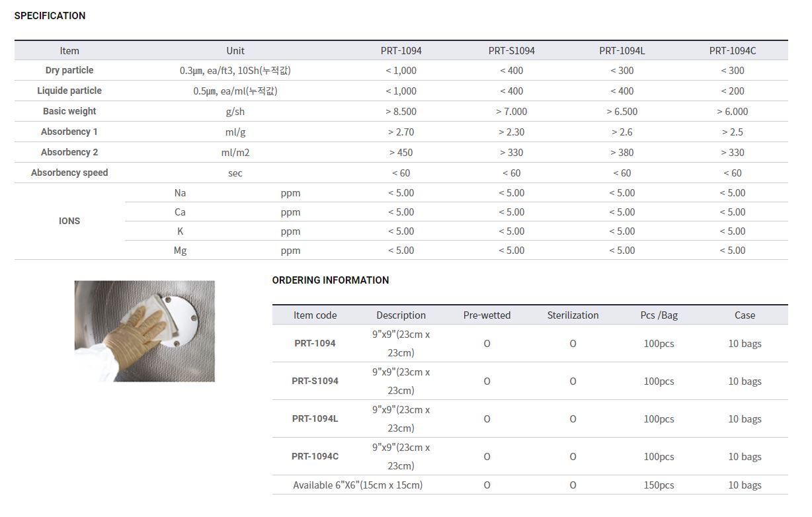This screenshot has height=517, width=812.
Task: Click the SPECIFICATION section heading
Action: coord(50,16)
